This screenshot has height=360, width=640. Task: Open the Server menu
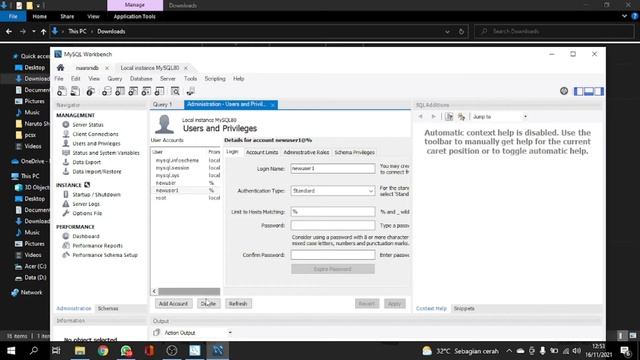[x=168, y=78]
